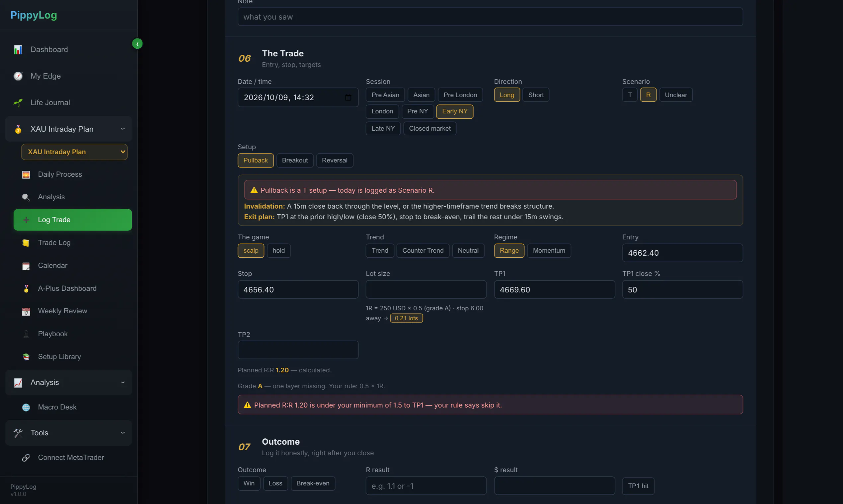
Task: Click the Playbook chess piece icon
Action: (x=26, y=334)
